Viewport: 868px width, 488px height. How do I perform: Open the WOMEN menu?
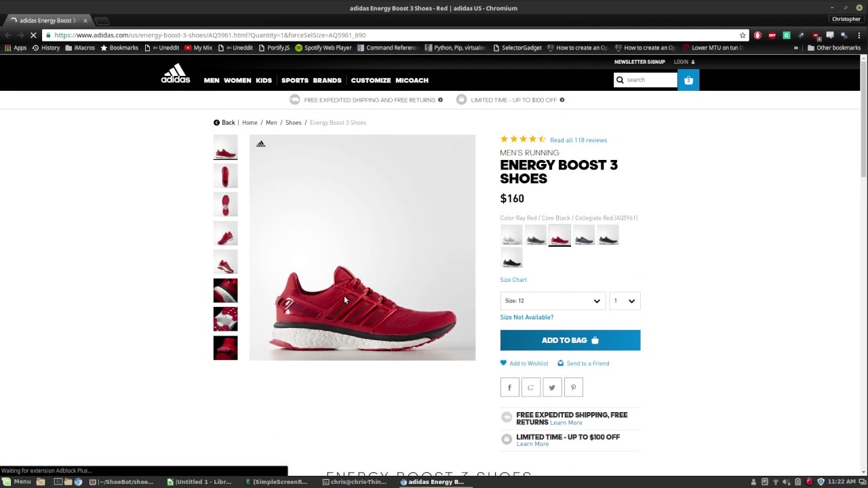[237, 80]
